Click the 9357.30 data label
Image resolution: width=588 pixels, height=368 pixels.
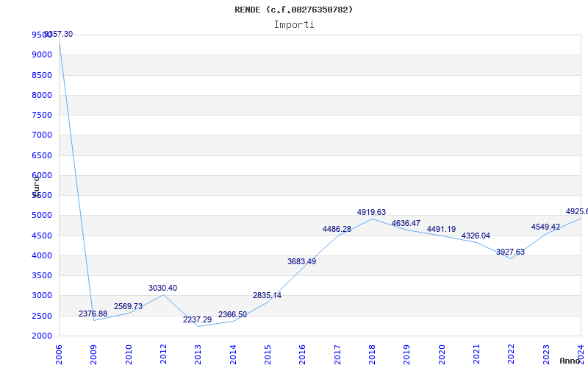[x=59, y=34]
